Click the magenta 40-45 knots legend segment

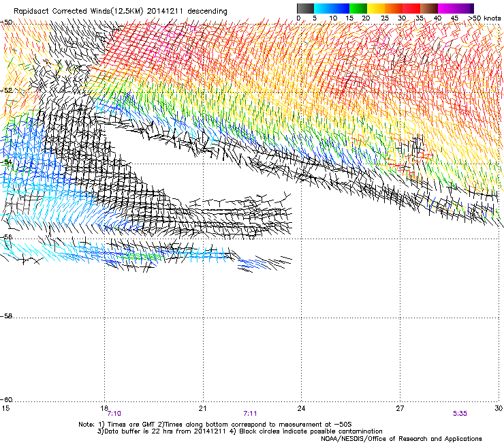point(447,8)
